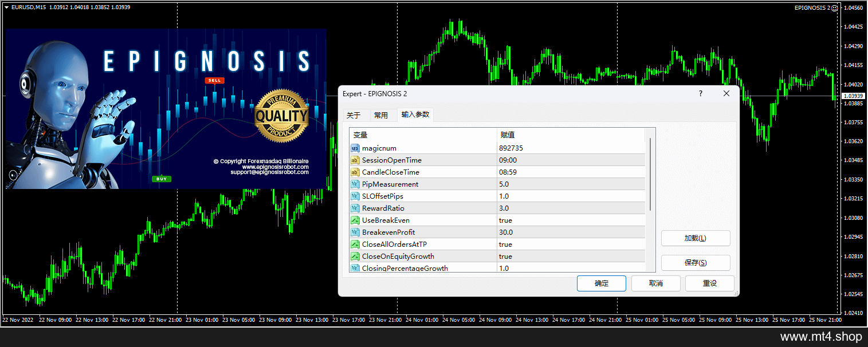This screenshot has width=868, height=347.
Task: Click the current price label 1.03939
Action: [x=854, y=96]
